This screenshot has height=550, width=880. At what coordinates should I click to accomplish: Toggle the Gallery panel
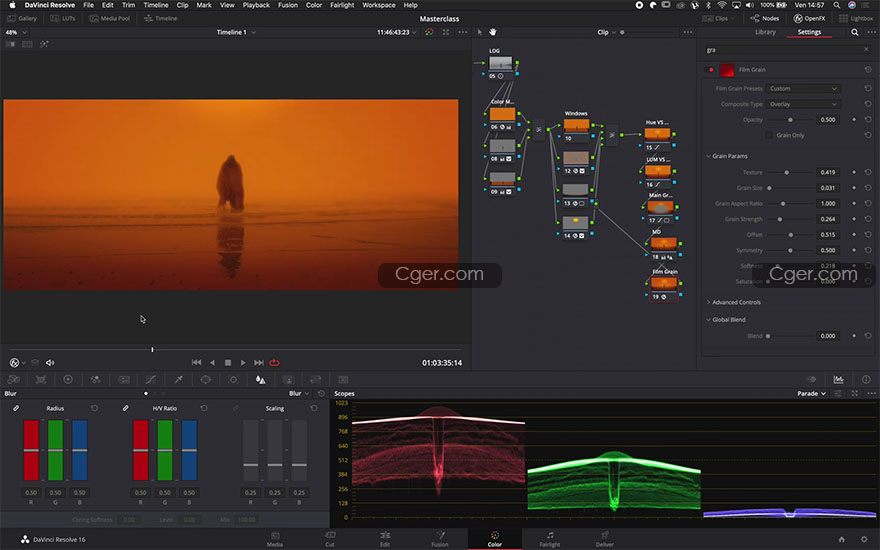21,19
